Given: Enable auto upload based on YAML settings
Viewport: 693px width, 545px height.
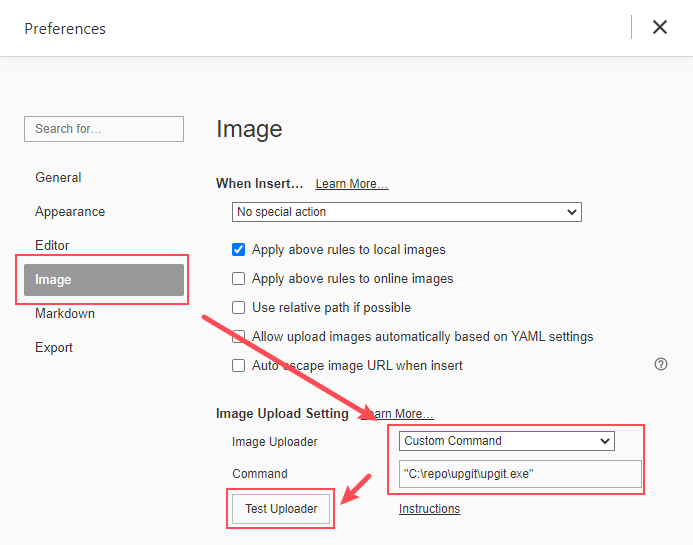Looking at the screenshot, I should pyautogui.click(x=239, y=337).
